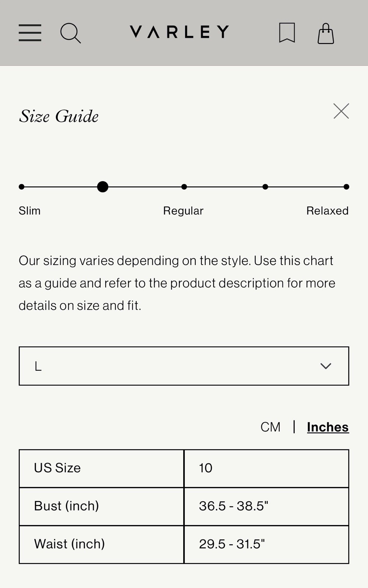Select the Relaxed endpoint on fit slider
This screenshot has width=368, height=588.
click(346, 187)
